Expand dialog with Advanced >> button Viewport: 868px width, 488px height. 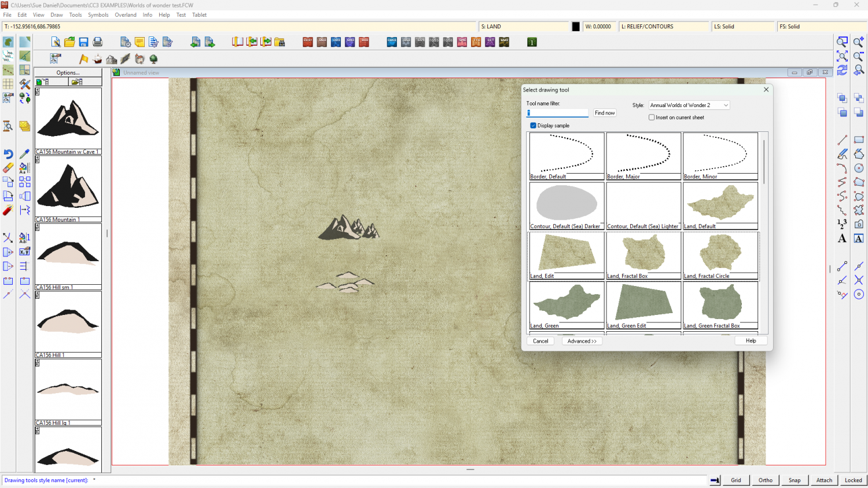click(582, 341)
